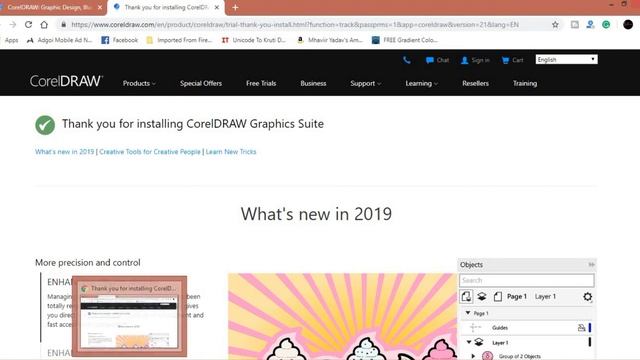Click the CorelDRAW logo

click(x=66, y=81)
